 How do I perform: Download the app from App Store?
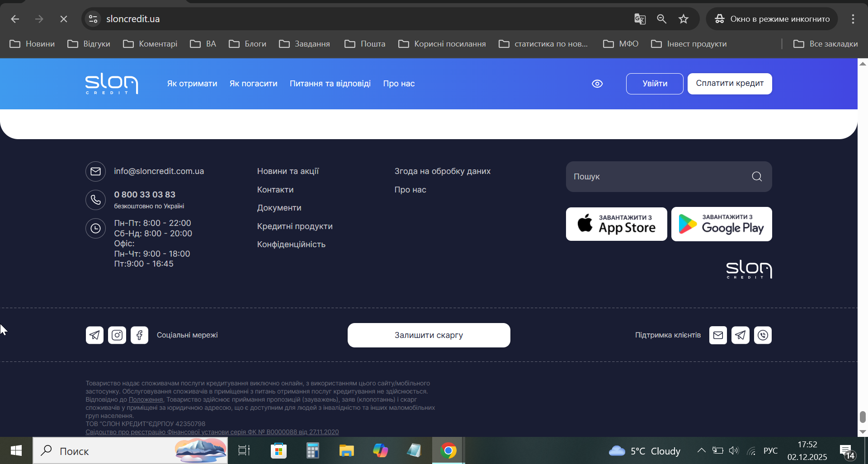(617, 224)
